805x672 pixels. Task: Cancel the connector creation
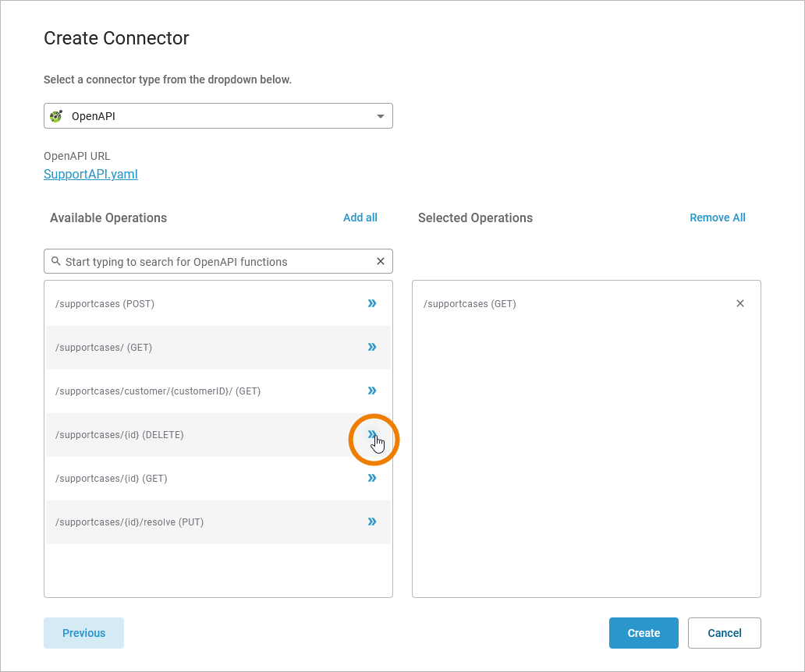(x=724, y=633)
